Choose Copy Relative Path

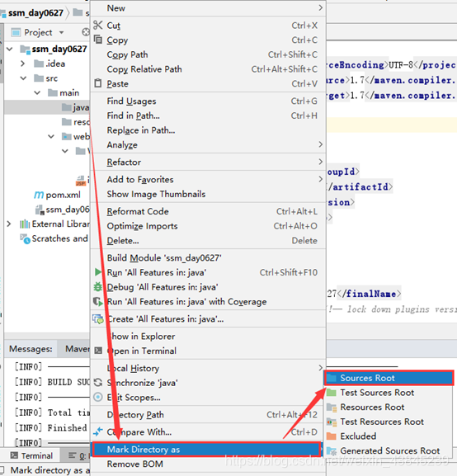[208, 69]
